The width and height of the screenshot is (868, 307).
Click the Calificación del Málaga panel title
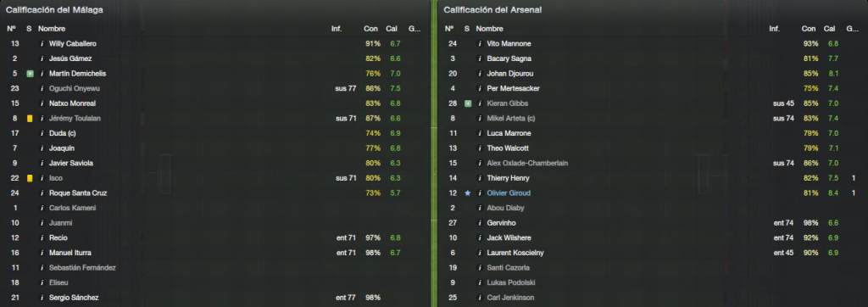54,10
